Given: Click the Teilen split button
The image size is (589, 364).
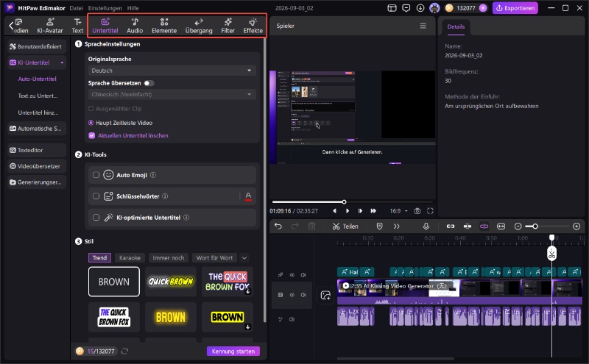Looking at the screenshot, I should coord(345,226).
